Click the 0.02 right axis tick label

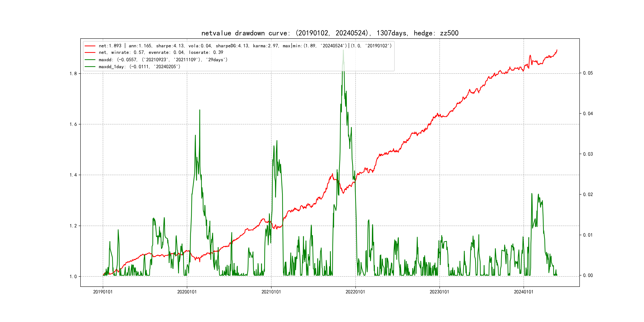tap(588, 195)
